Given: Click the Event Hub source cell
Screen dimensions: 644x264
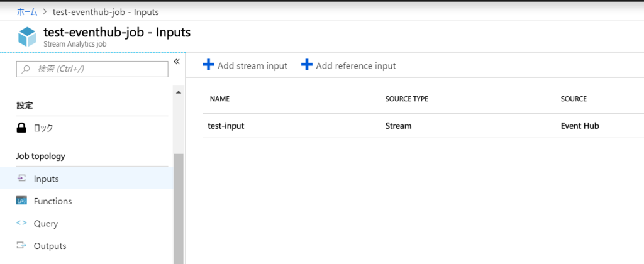Looking at the screenshot, I should point(580,126).
